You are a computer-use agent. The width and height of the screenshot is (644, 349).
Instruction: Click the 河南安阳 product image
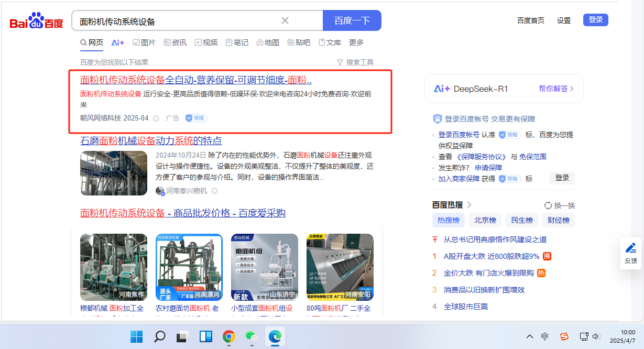pyautogui.click(x=340, y=267)
